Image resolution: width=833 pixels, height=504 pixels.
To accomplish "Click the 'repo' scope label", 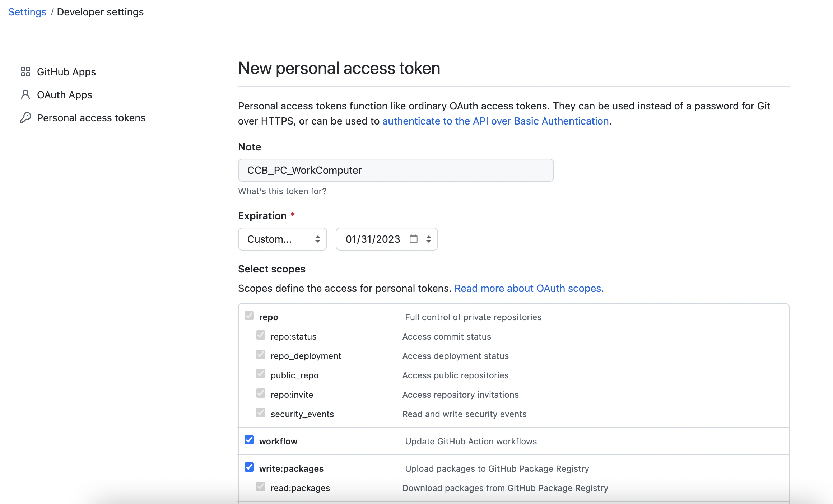I will pyautogui.click(x=269, y=317).
